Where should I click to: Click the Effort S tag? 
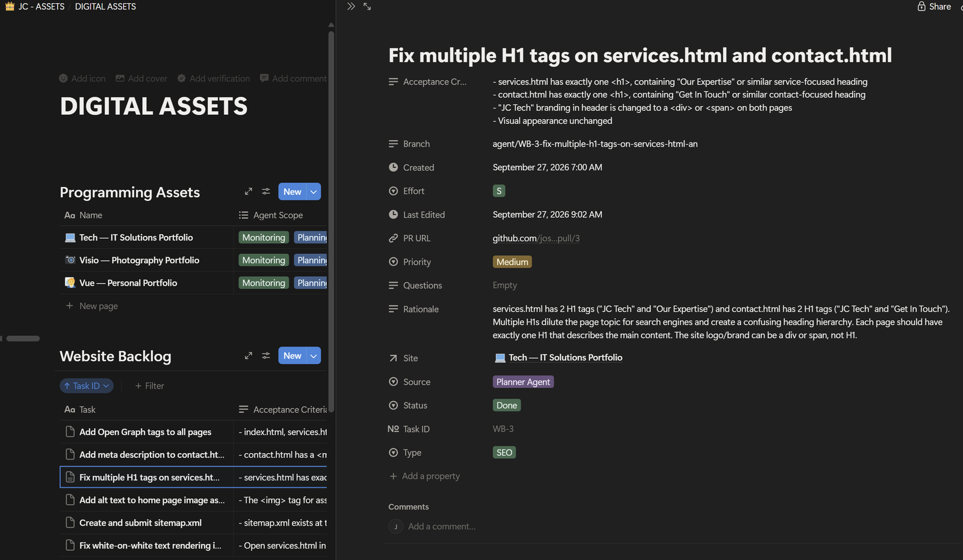coord(499,191)
